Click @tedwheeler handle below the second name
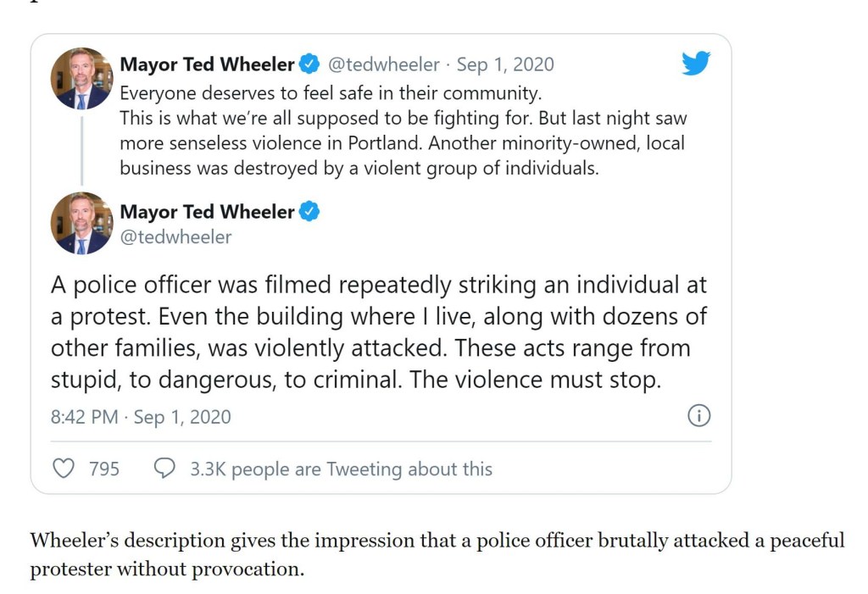The width and height of the screenshot is (868, 594). (x=175, y=237)
